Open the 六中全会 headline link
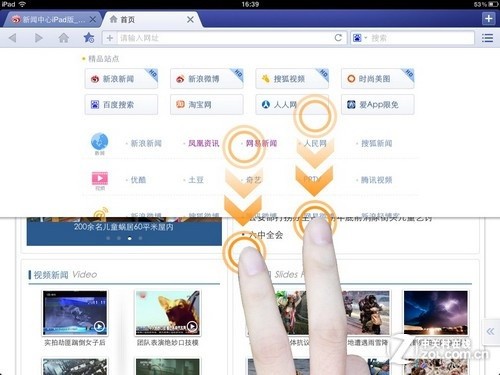 pos(266,235)
